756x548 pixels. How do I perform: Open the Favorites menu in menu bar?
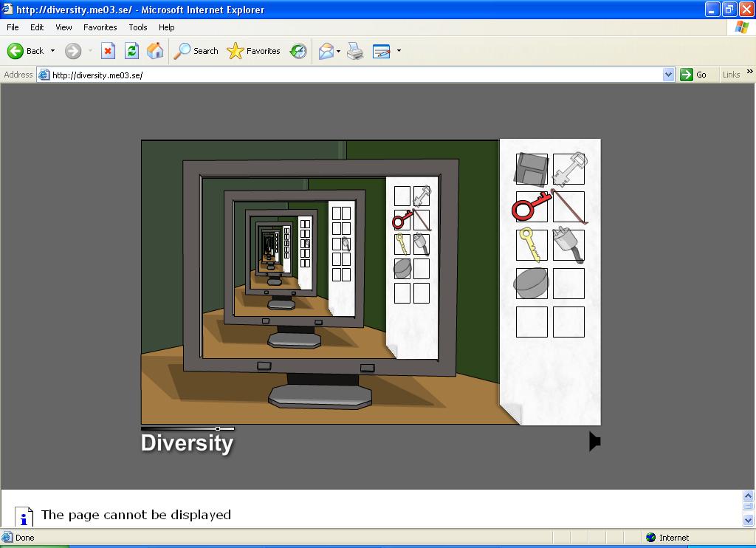[100, 27]
